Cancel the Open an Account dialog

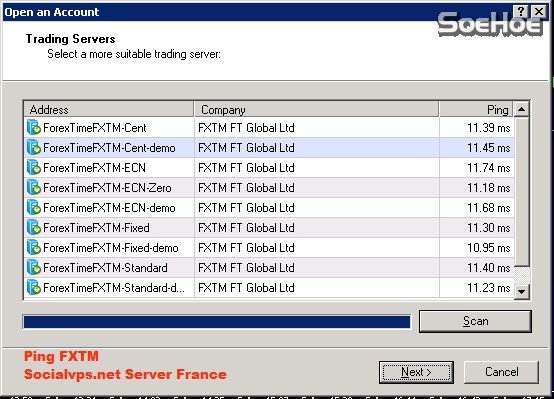(501, 372)
